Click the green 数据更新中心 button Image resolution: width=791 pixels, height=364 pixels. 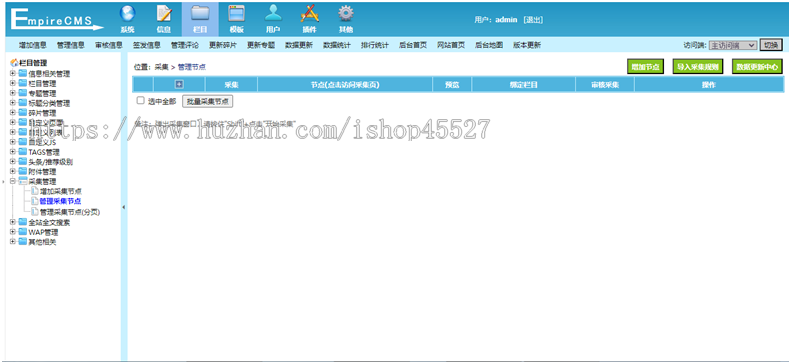pyautogui.click(x=757, y=67)
